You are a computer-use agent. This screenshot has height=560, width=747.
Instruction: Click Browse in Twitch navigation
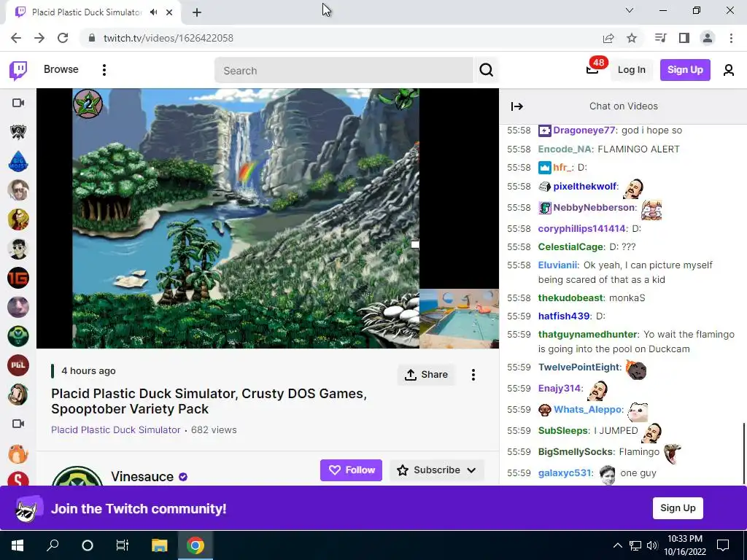61,69
